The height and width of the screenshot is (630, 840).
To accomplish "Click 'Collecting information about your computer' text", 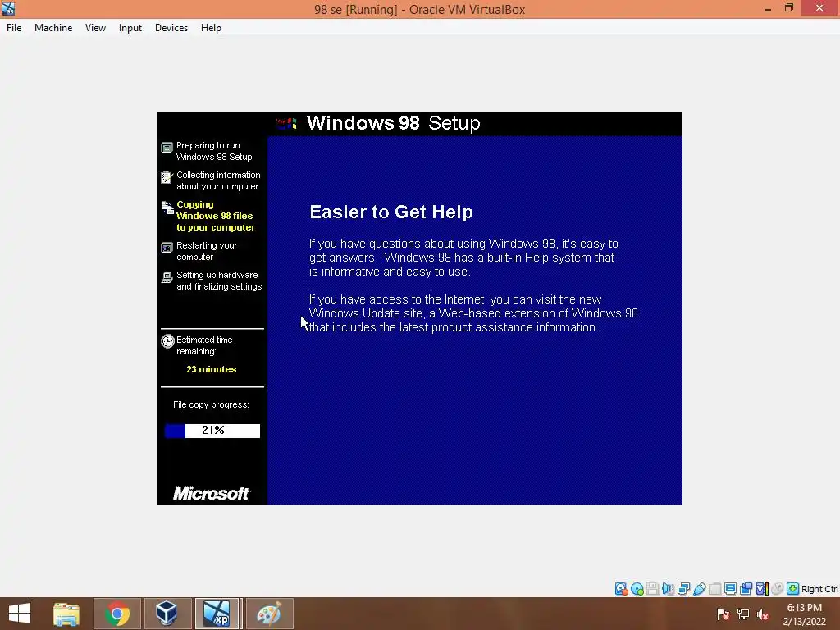I will pyautogui.click(x=218, y=180).
